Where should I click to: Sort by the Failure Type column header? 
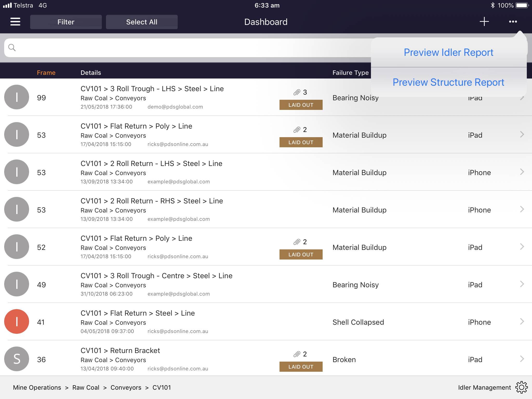tap(351, 73)
